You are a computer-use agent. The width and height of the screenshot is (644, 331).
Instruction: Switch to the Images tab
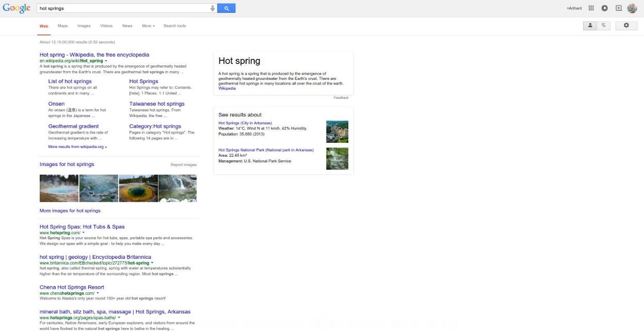84,25
